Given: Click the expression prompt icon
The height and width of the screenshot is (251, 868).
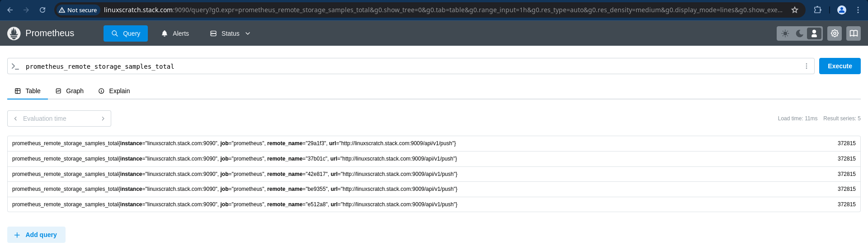Looking at the screenshot, I should pos(15,66).
